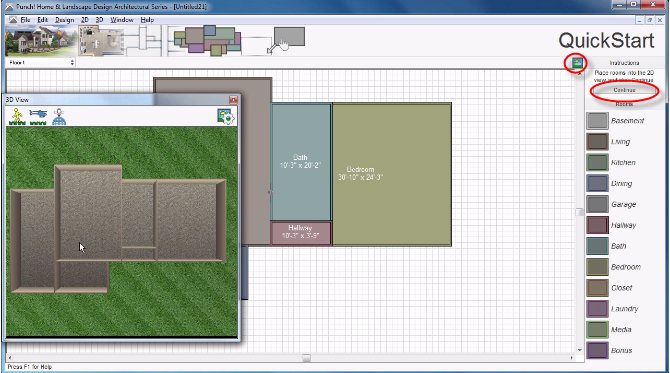The width and height of the screenshot is (670, 373).
Task: Select the Bedroom room in the plan
Action: pyautogui.click(x=392, y=174)
